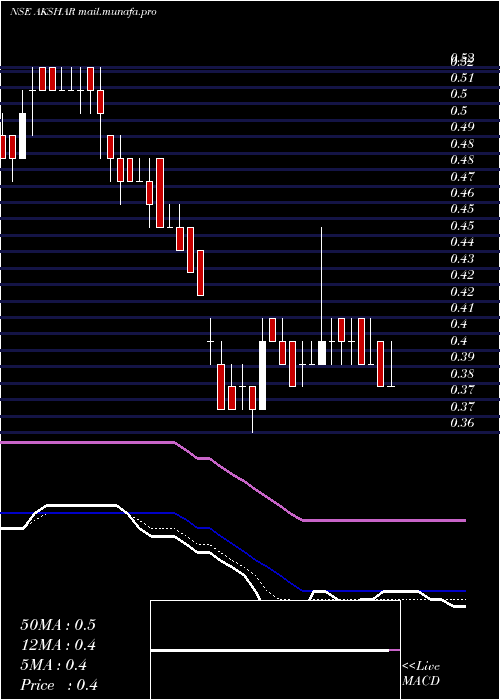This screenshot has width=500, height=700.
Task: Select the 12MA : 0.4 legend entry
Action: pos(58,645)
